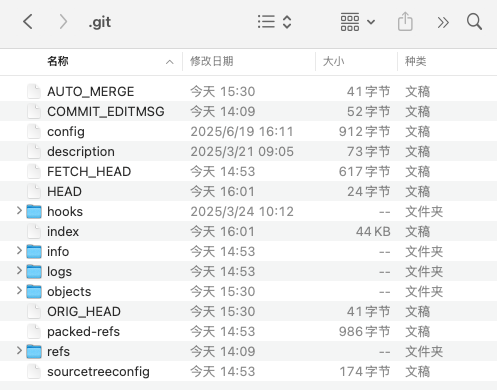Image resolution: width=497 pixels, height=390 pixels.
Task: Select the description file name
Action: point(81,152)
